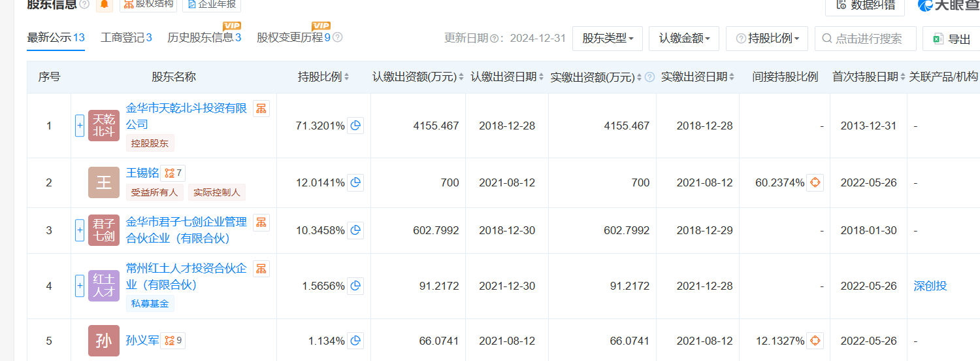Toggle sort on 首次持股日期 column

tap(902, 77)
